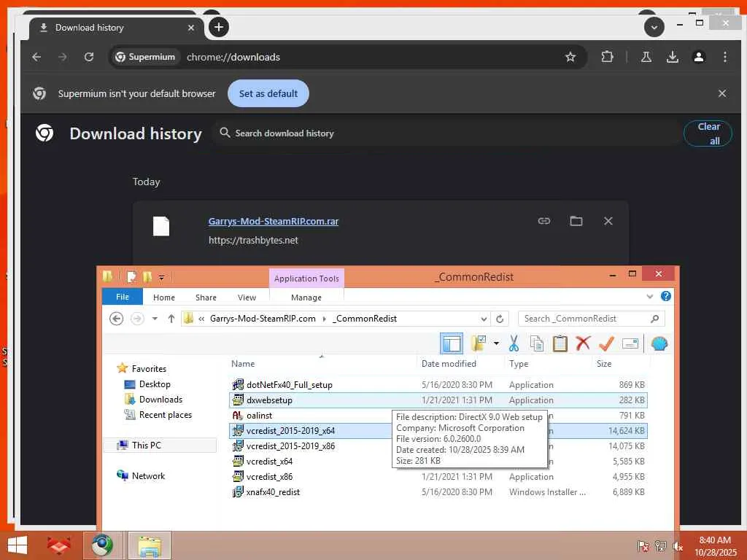Open the Manage ribbon tab

click(x=306, y=297)
